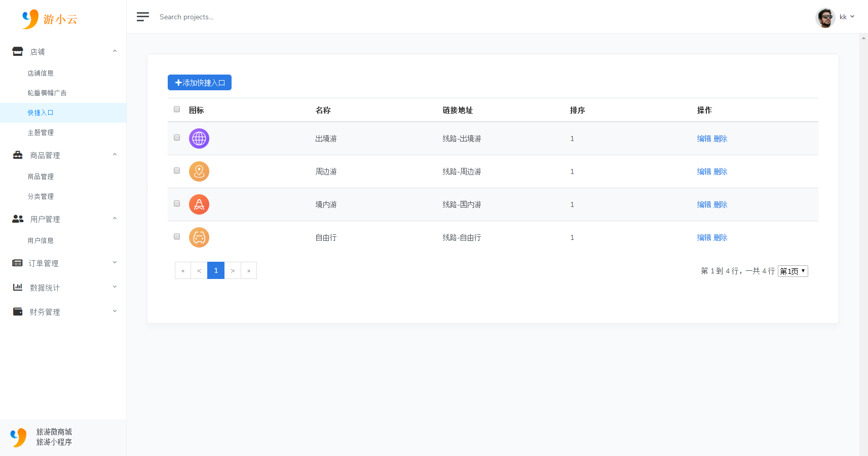Toggle the hamburger menu icon

coord(143,17)
